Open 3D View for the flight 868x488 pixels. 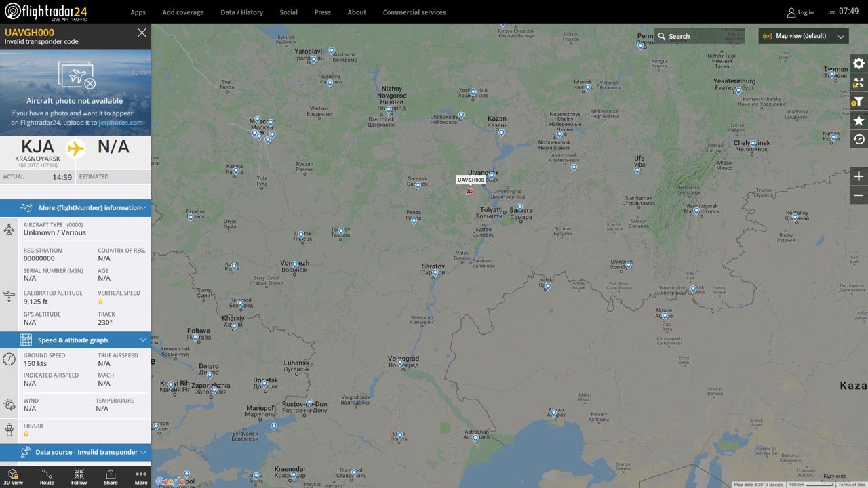tap(14, 477)
